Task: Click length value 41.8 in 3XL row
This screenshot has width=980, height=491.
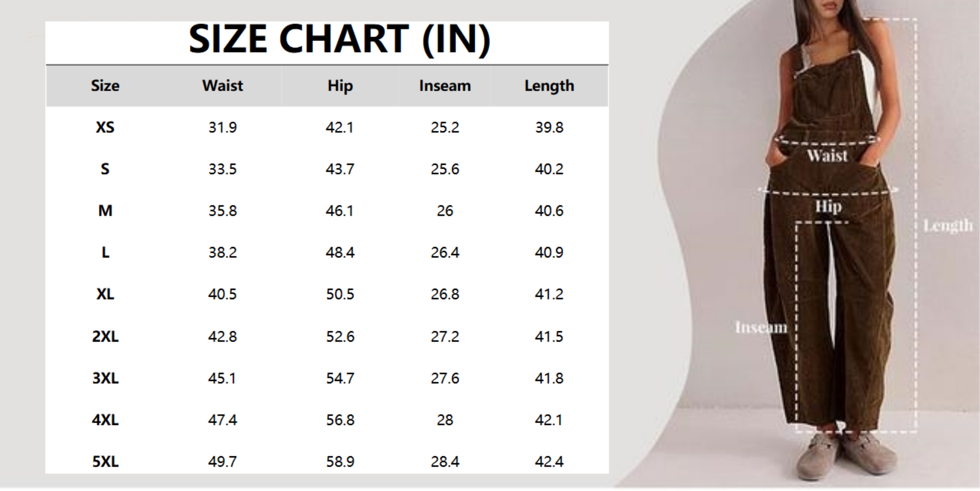Action: coord(549,378)
